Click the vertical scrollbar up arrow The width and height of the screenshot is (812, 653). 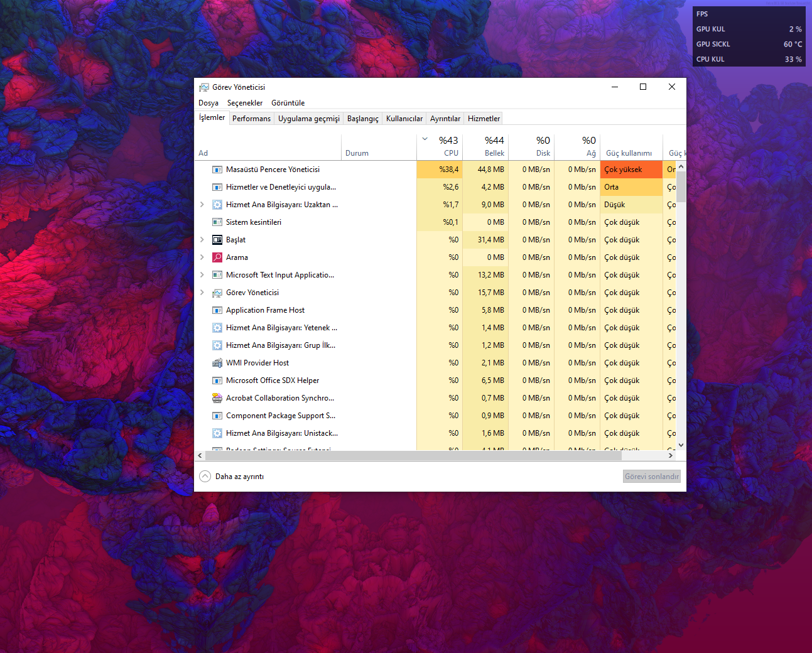point(681,168)
